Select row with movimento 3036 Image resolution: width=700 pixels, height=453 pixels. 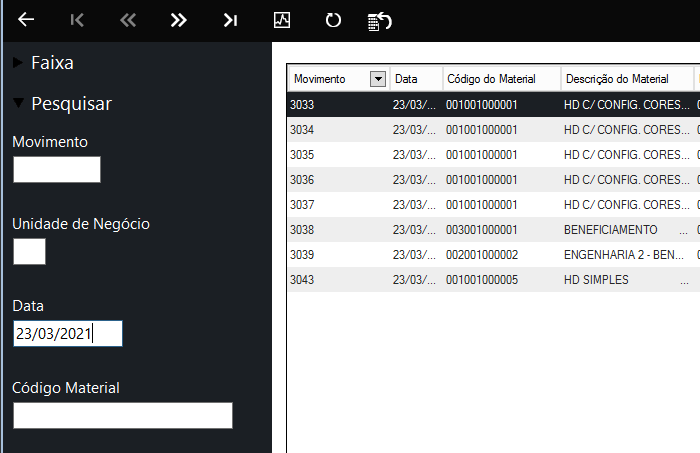[x=494, y=180]
